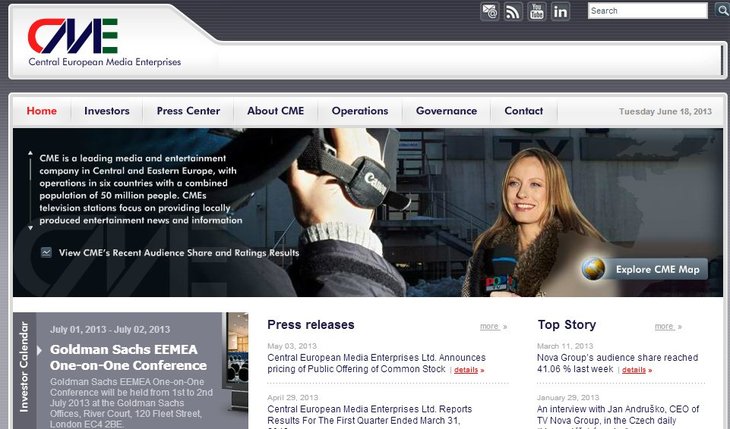This screenshot has width=730, height=429.
Task: Click the Explore CME Map button
Action: [x=645, y=269]
